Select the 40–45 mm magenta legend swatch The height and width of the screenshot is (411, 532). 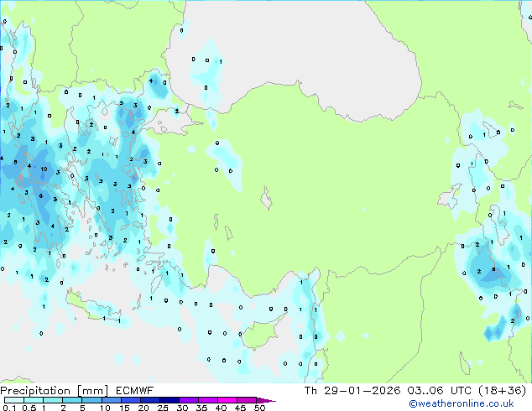[227, 400]
